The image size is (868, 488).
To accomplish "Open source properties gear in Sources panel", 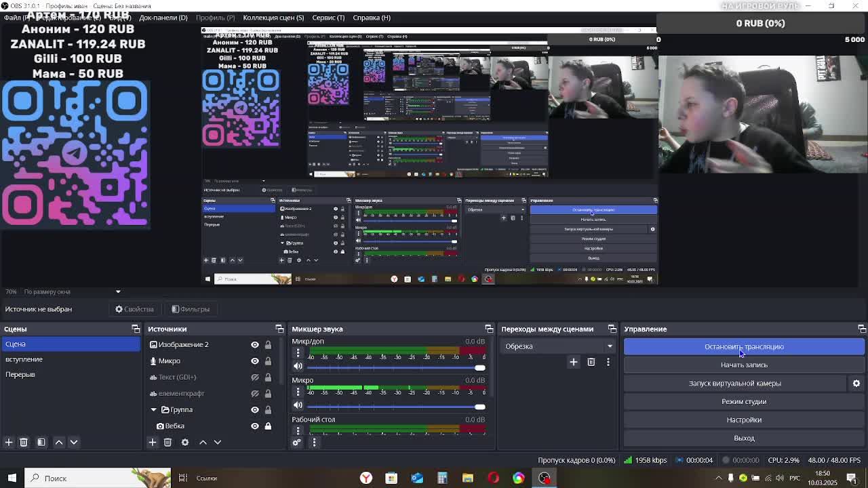I will coord(185,442).
